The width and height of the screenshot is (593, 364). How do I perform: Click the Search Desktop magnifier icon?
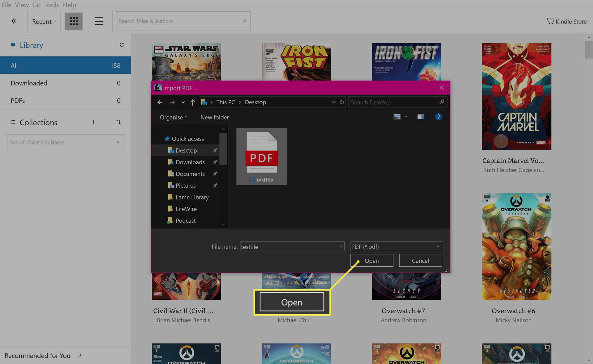[x=442, y=102]
